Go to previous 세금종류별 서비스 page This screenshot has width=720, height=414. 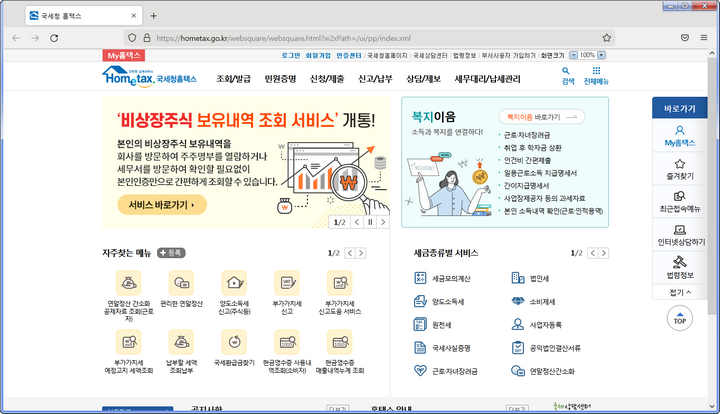593,253
